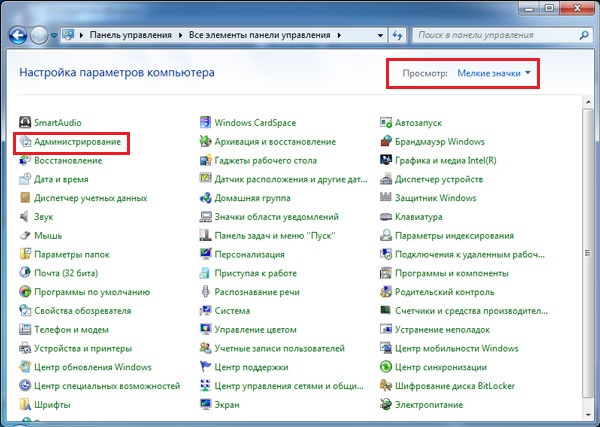
Task: Open the recent pages arrow beside the Forward button
Action: click(x=54, y=35)
